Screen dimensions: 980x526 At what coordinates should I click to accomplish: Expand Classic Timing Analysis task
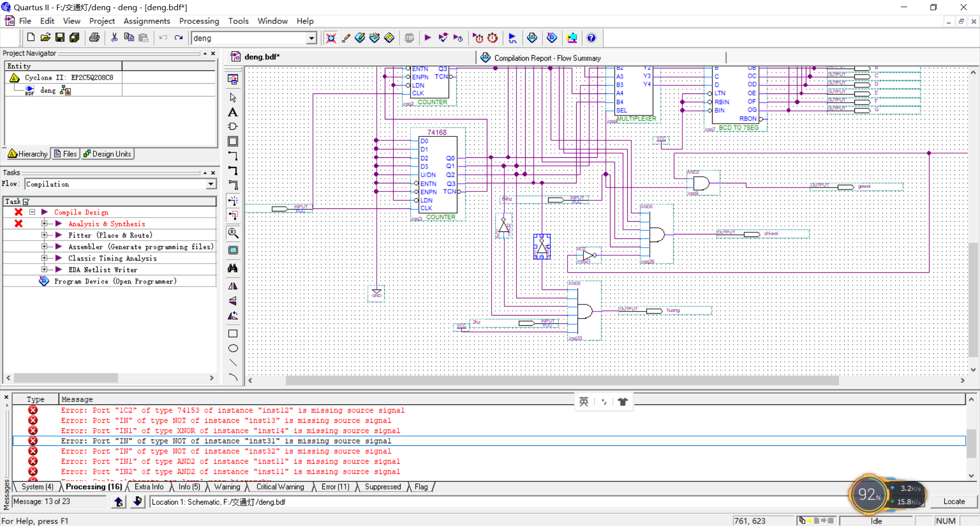tap(44, 258)
